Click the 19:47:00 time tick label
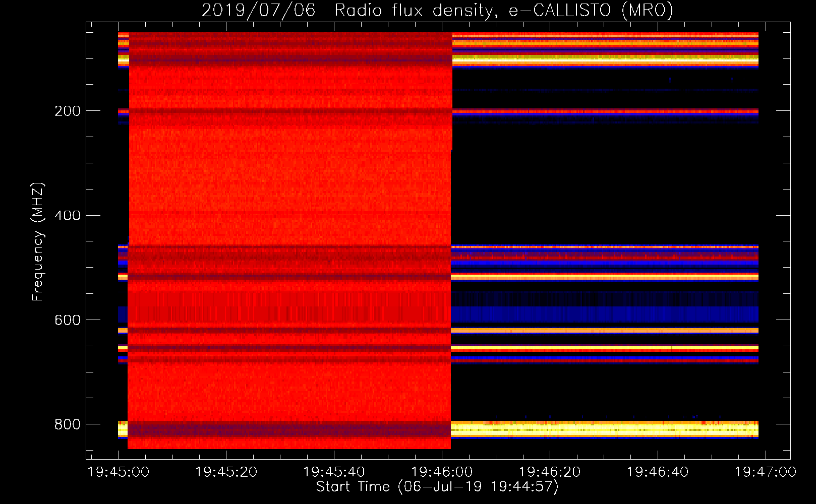 point(766,472)
